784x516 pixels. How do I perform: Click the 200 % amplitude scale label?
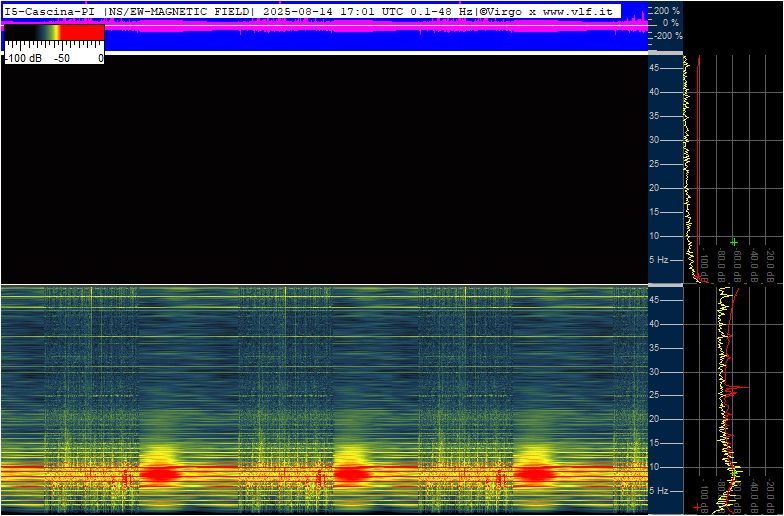[666, 10]
